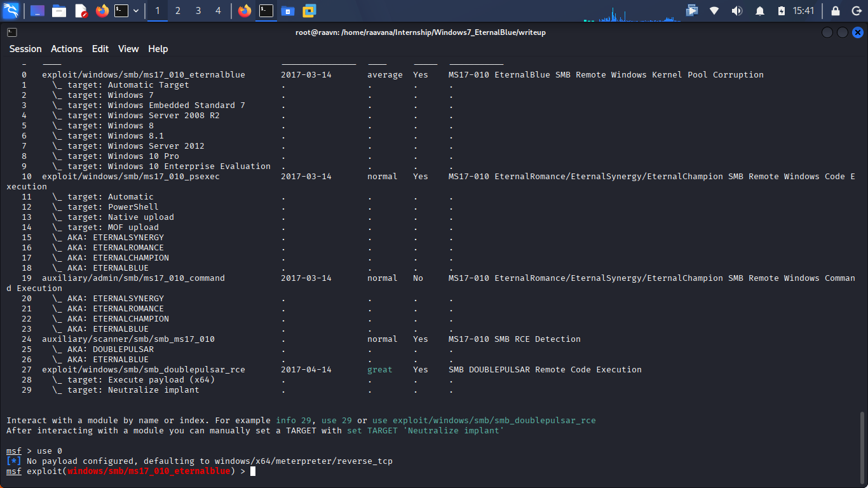Click 'target: Execute payload (x64)' row

click(x=133, y=380)
